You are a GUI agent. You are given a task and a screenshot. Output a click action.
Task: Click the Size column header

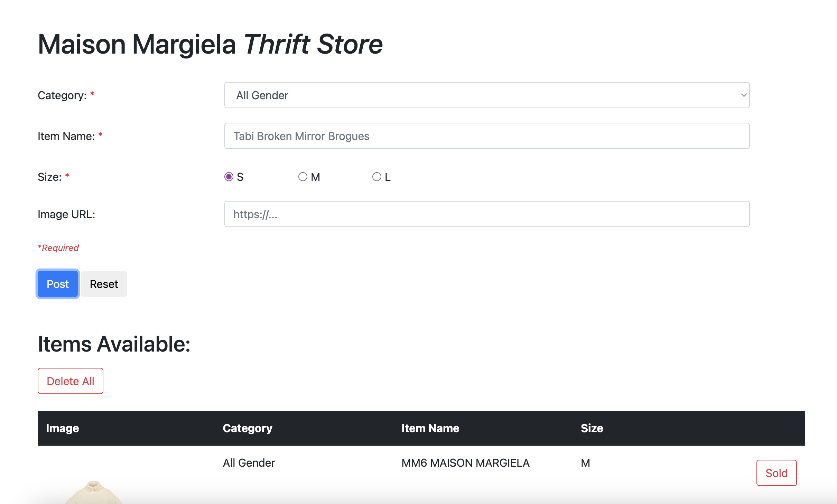[x=592, y=428]
